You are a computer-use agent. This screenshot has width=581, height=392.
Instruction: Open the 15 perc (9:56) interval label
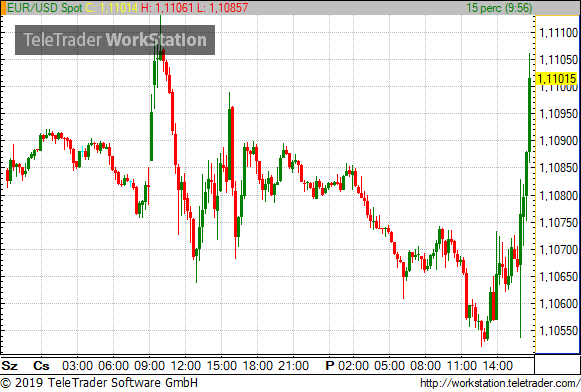[x=499, y=8]
